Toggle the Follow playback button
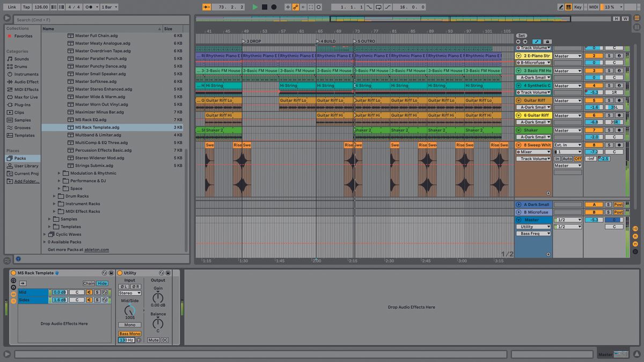The height and width of the screenshot is (362, 644). pyautogui.click(x=207, y=7)
